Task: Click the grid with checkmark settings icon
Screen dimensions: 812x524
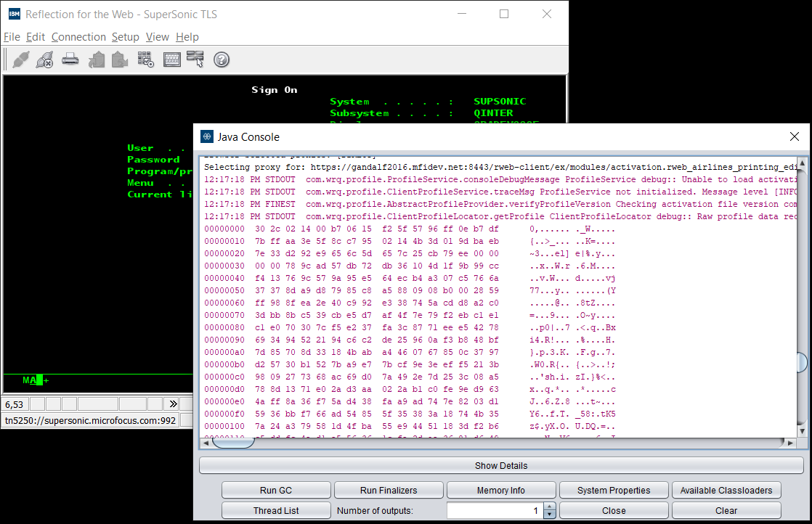Action: pos(145,60)
